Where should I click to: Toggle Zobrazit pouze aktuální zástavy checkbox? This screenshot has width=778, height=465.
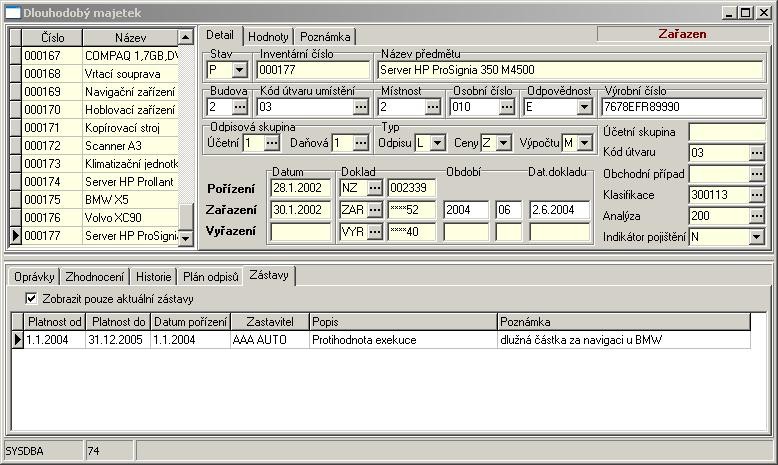pyautogui.click(x=31, y=298)
